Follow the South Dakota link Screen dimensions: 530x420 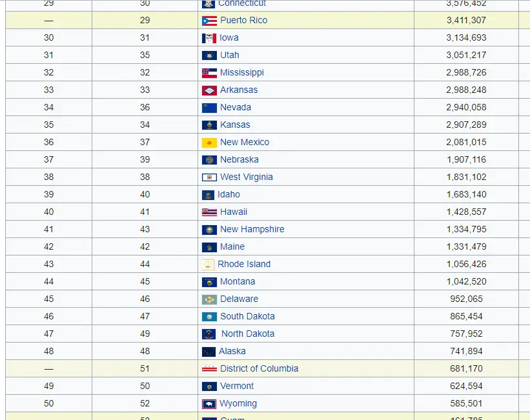click(x=247, y=316)
